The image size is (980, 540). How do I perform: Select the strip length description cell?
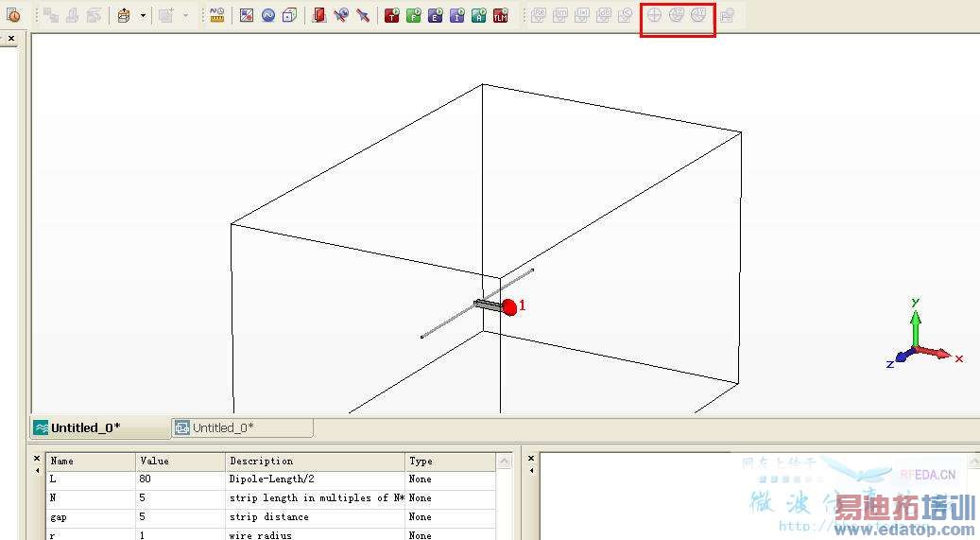tap(315, 498)
